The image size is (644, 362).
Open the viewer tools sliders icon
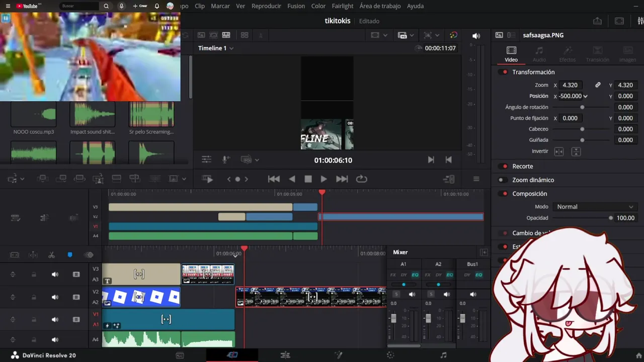click(x=206, y=160)
